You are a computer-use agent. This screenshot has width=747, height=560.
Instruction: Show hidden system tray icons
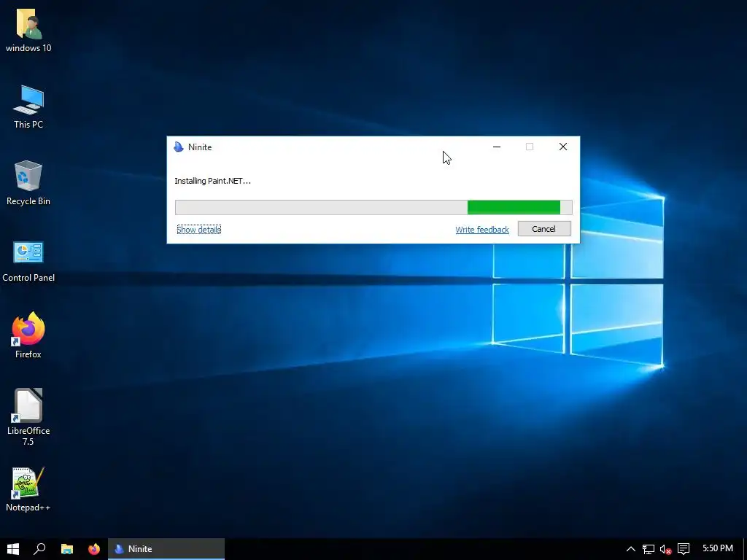pos(630,549)
